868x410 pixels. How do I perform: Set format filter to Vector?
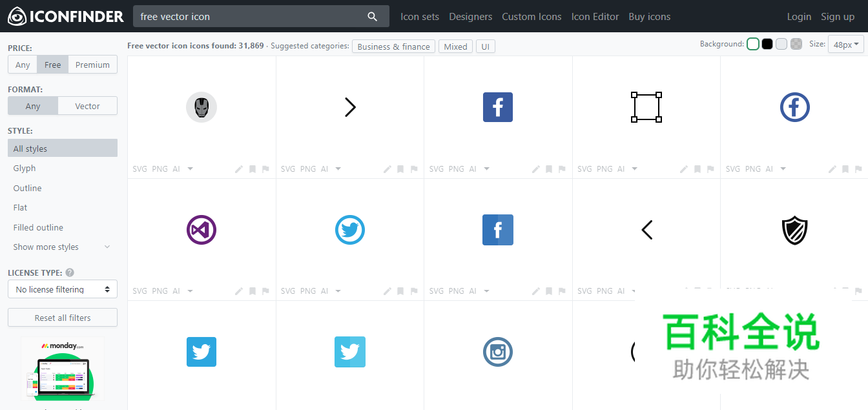click(x=87, y=106)
